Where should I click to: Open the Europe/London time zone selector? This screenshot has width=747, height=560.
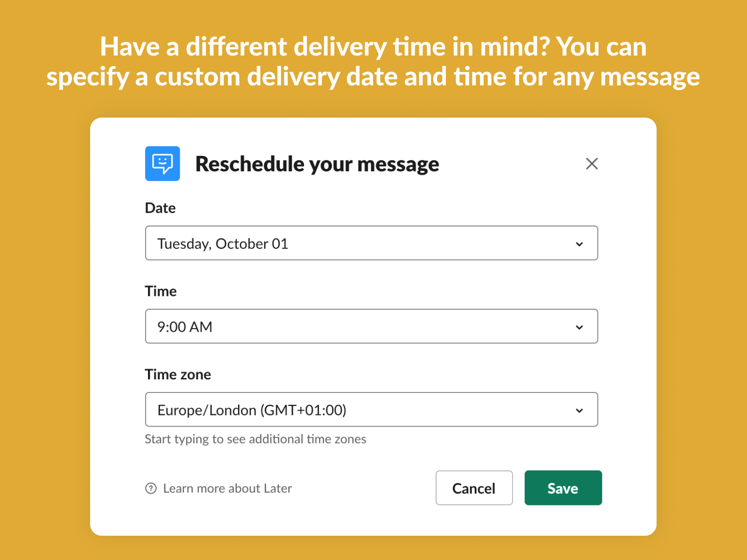pos(364,409)
